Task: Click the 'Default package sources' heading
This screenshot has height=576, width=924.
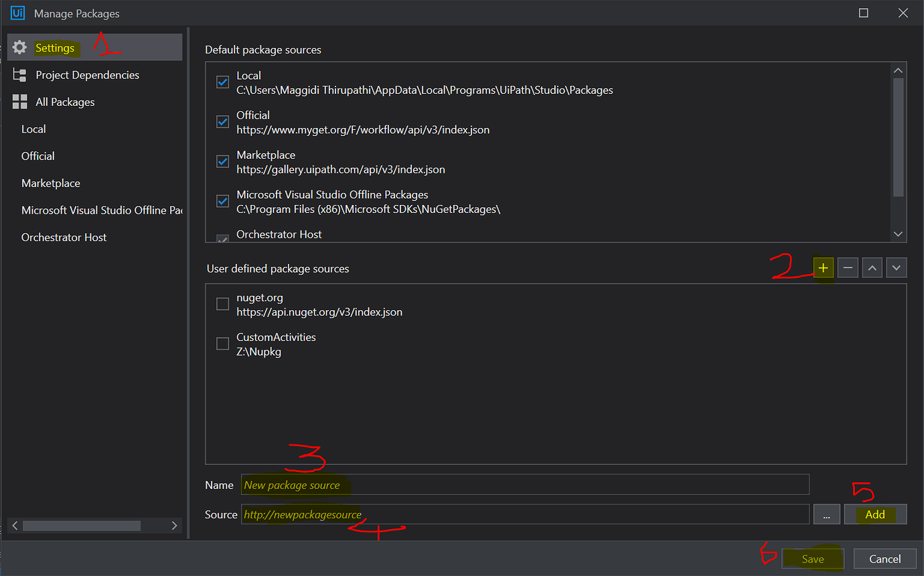Action: (x=263, y=50)
